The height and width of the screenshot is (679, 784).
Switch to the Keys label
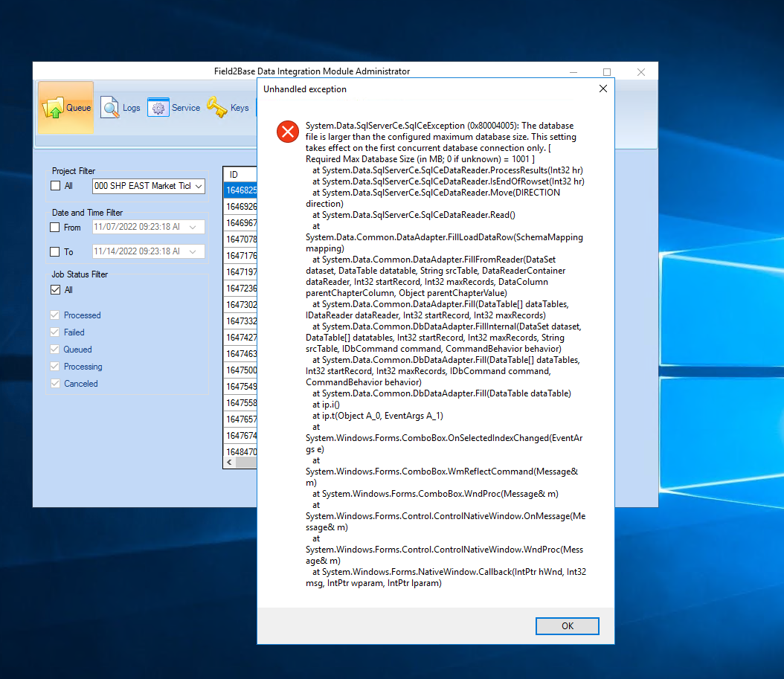coord(240,108)
